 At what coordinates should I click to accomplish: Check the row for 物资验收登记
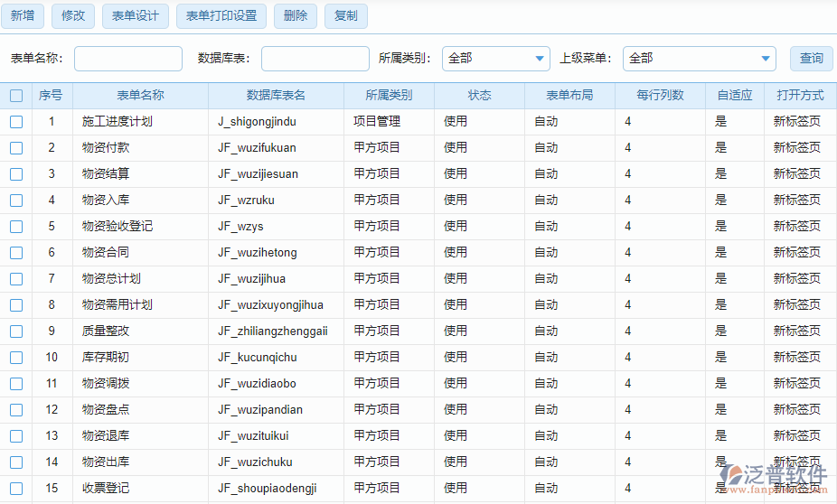coord(16,226)
